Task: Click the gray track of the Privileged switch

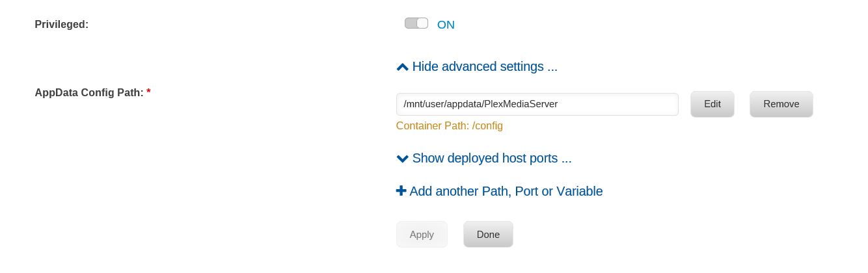Action: tap(411, 23)
